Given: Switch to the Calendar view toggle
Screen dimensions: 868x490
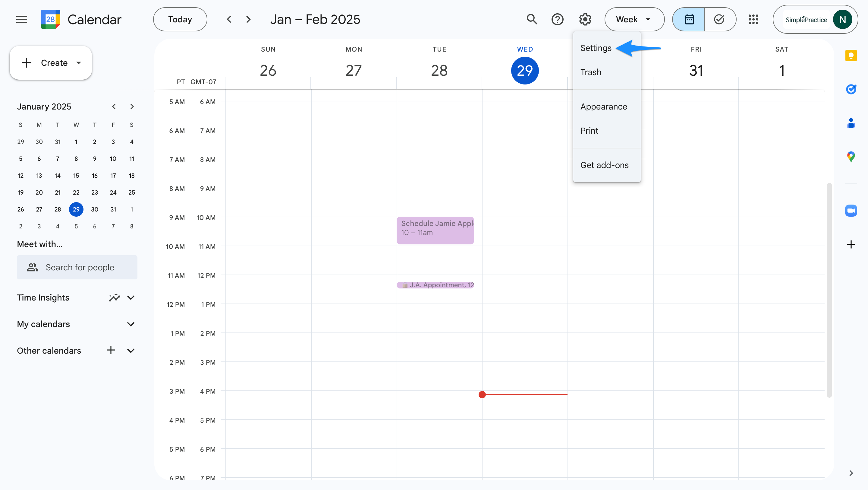Looking at the screenshot, I should tap(689, 19).
